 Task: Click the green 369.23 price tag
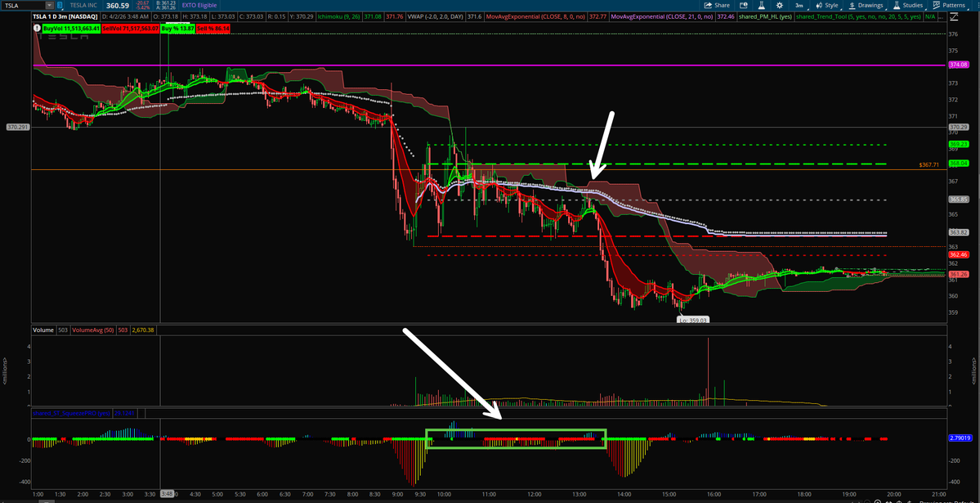pos(958,144)
